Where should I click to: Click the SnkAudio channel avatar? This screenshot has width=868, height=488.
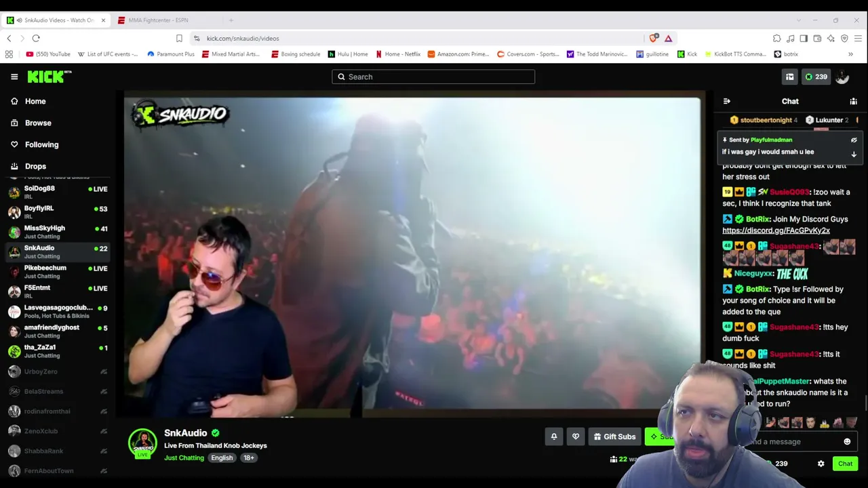[142, 443]
